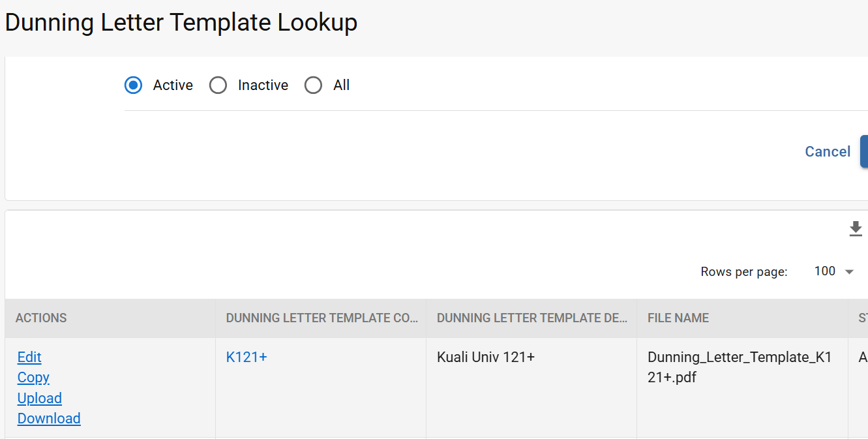868x439 pixels.
Task: Click the Copy link for K121+
Action: [x=33, y=377]
